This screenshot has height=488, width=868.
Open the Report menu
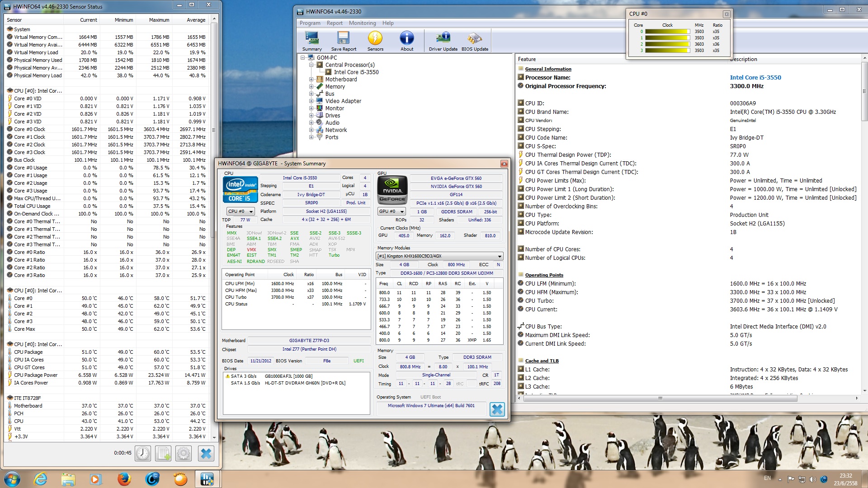tap(335, 23)
